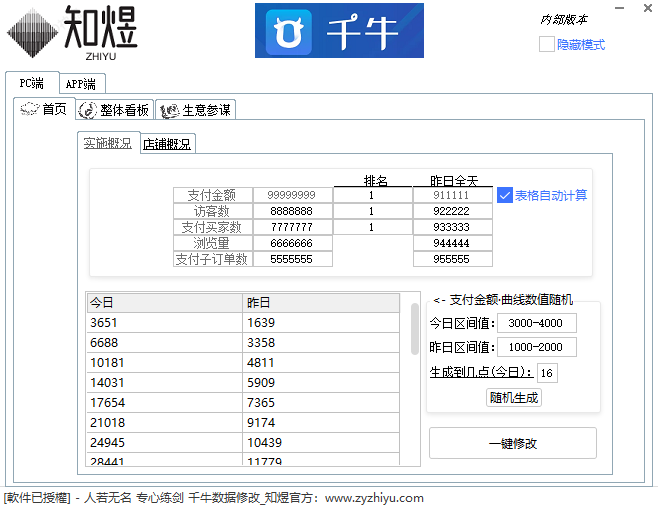Select the cell 17654
The image size is (658, 508).
tap(164, 403)
